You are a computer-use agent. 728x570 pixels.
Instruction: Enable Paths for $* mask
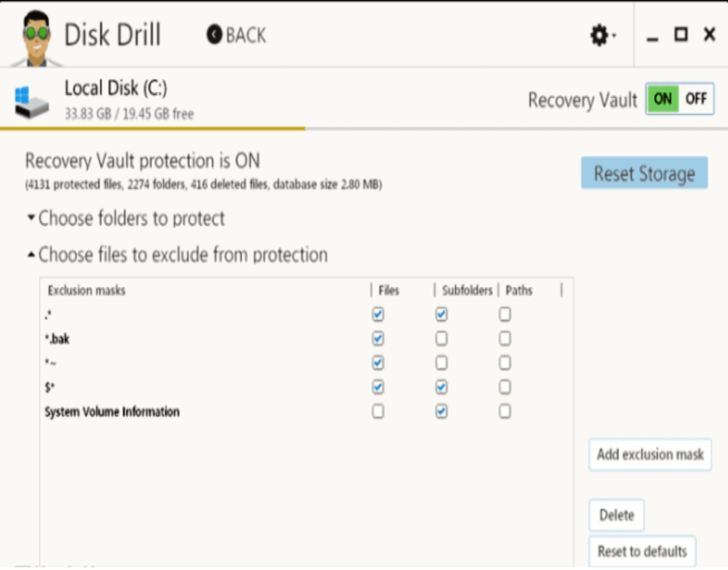coord(505,387)
